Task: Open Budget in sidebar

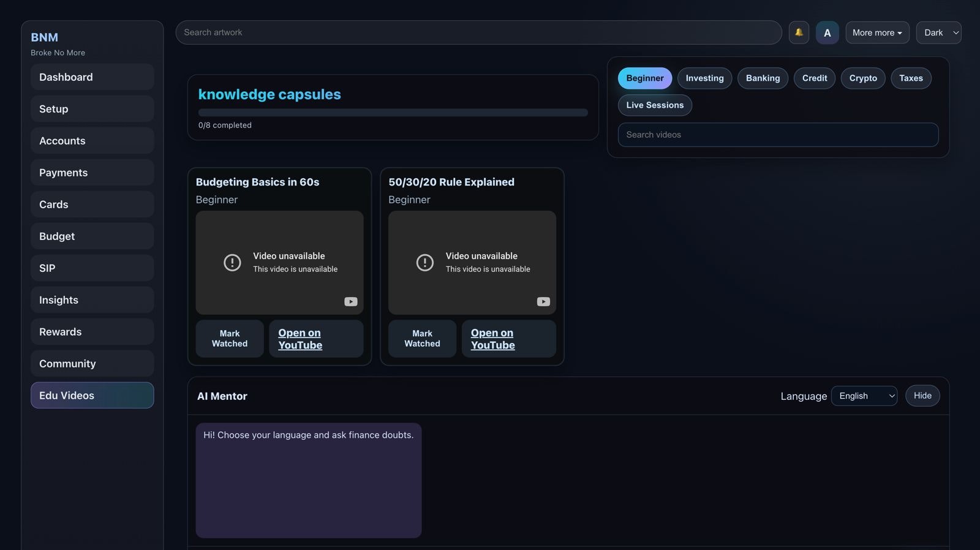Action: pyautogui.click(x=92, y=236)
